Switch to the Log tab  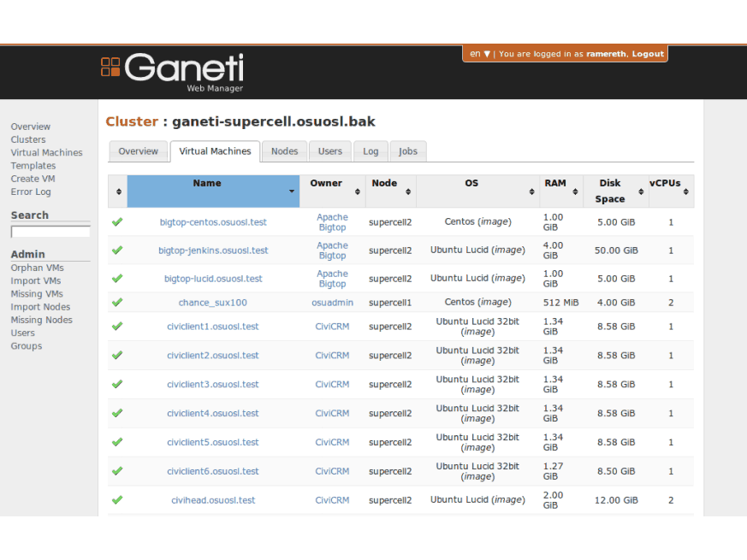coord(371,151)
